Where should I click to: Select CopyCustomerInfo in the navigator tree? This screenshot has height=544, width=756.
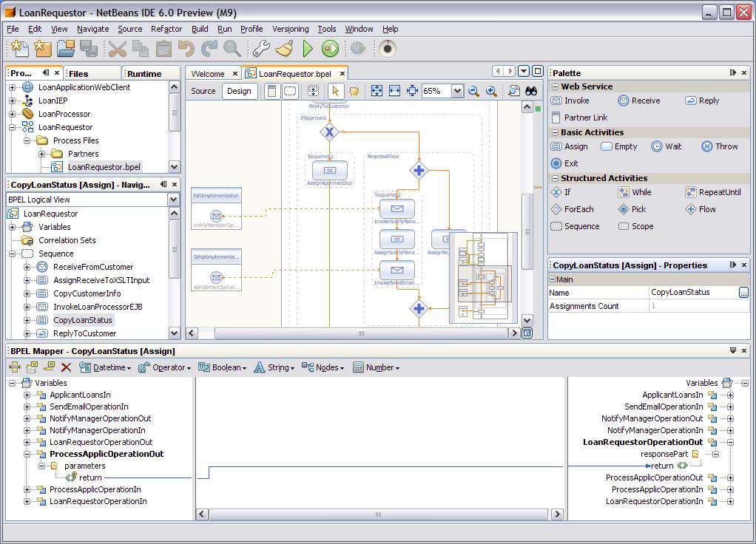point(87,293)
